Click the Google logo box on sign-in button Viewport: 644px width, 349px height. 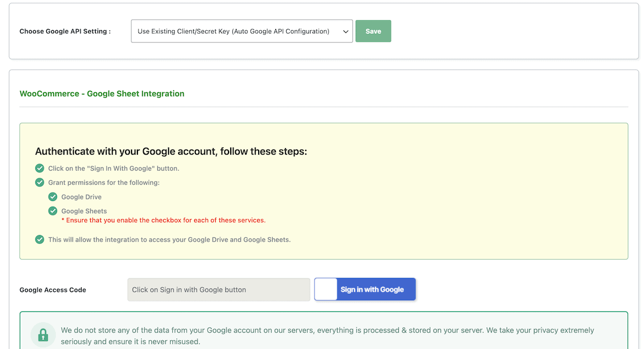(326, 289)
